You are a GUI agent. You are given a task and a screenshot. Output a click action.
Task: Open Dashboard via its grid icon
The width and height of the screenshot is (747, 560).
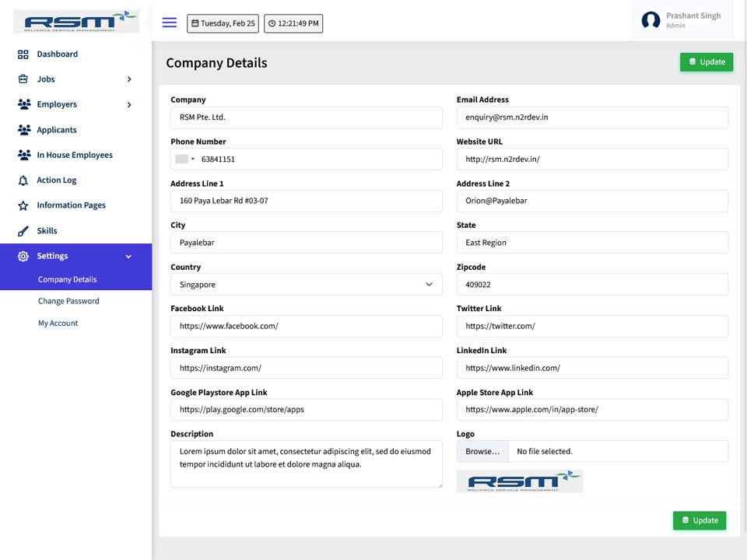tap(23, 54)
